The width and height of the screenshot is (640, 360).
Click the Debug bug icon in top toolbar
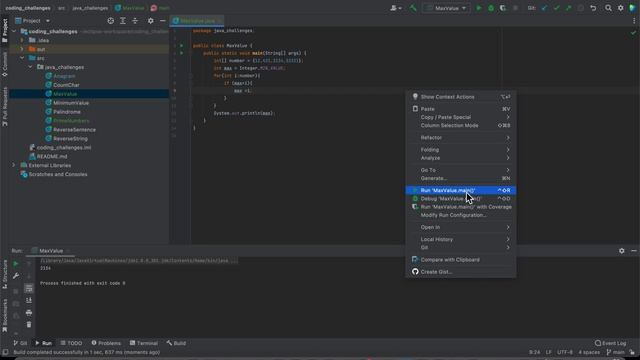click(x=491, y=8)
